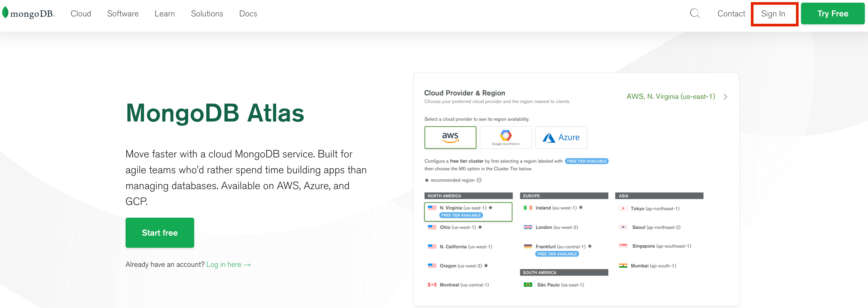Click the FREE TIER AVAILABLE badge under Frankfurt

click(557, 254)
